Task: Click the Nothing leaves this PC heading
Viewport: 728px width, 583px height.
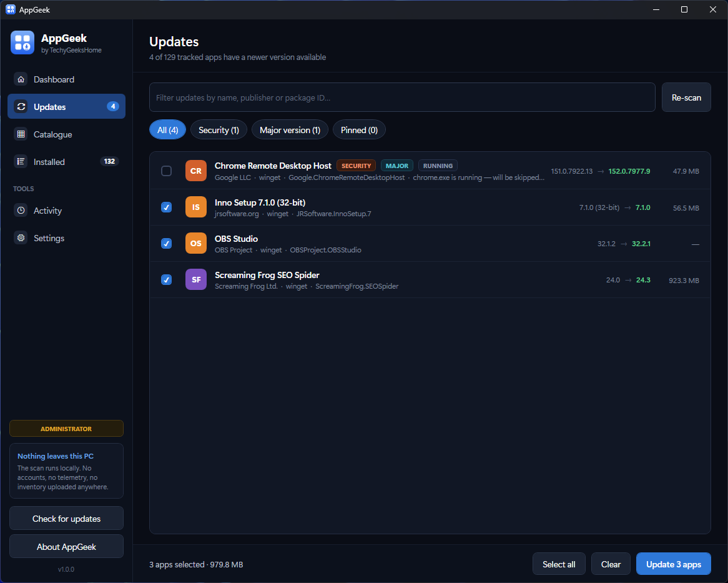Action: pyautogui.click(x=56, y=456)
